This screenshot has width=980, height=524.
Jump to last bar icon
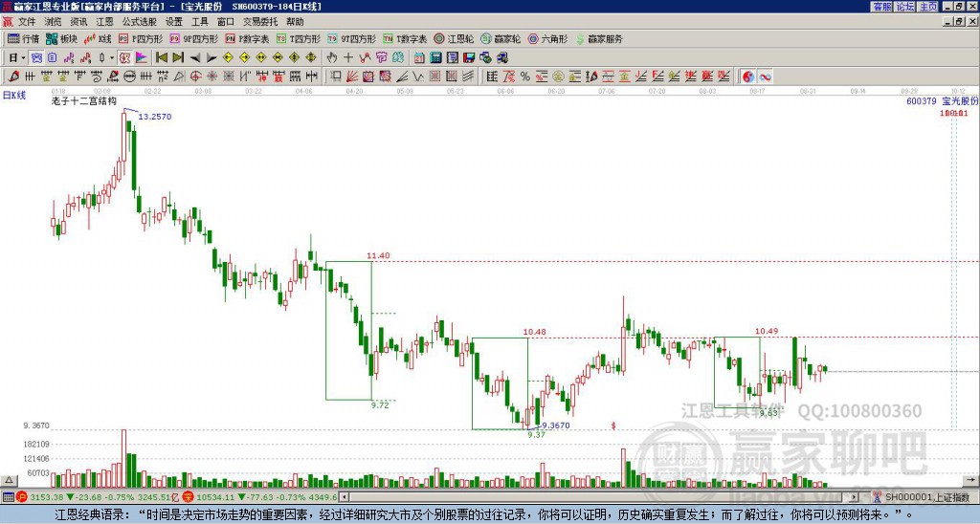[178, 58]
